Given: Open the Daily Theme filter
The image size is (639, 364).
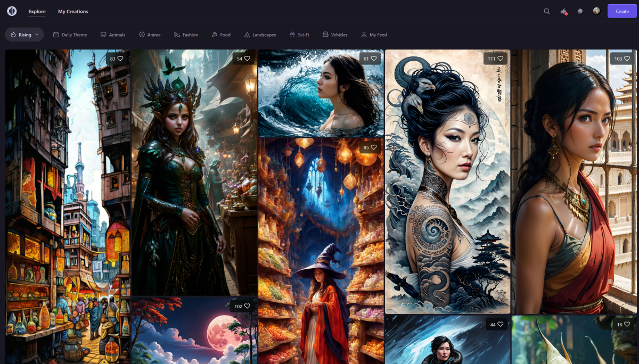Looking at the screenshot, I should click(70, 35).
